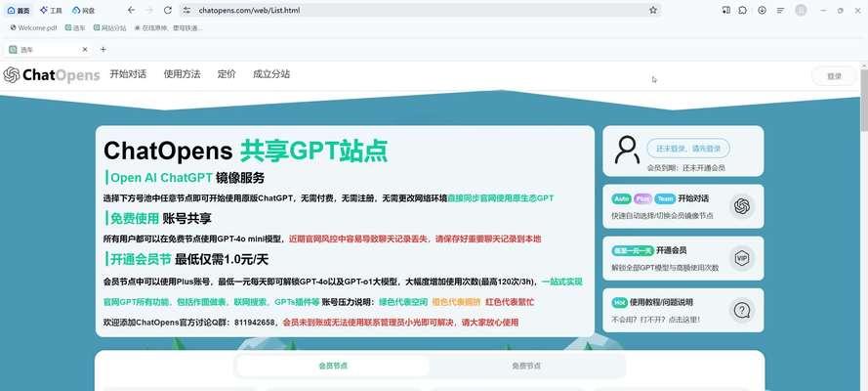Click the 使用教程/问题说明 card title

661,302
